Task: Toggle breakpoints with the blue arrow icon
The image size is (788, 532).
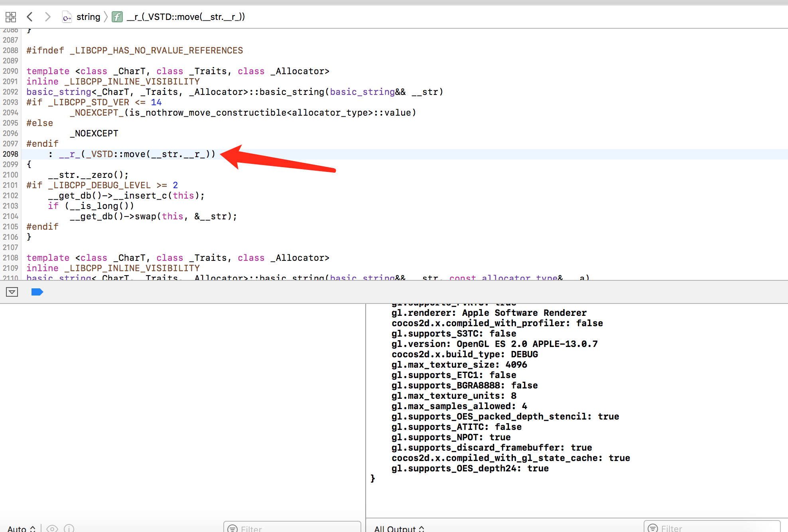Action: (37, 292)
